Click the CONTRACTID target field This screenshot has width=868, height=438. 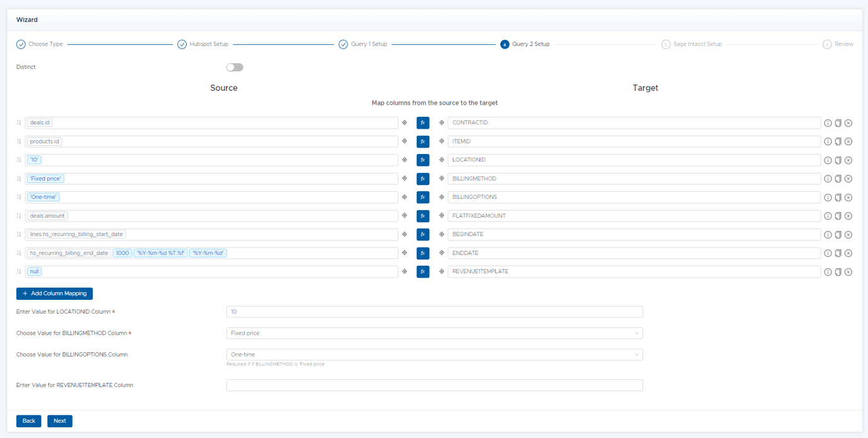tap(634, 122)
